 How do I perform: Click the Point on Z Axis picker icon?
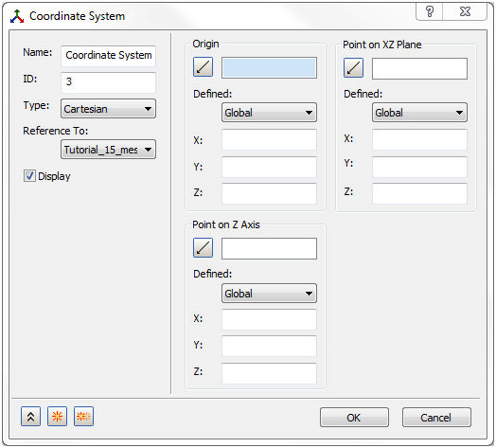[x=203, y=247]
